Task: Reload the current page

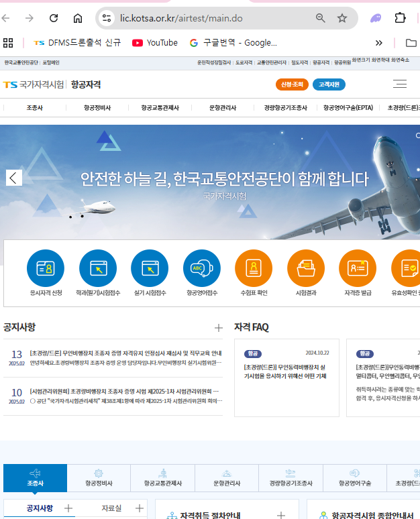Action: point(54,18)
